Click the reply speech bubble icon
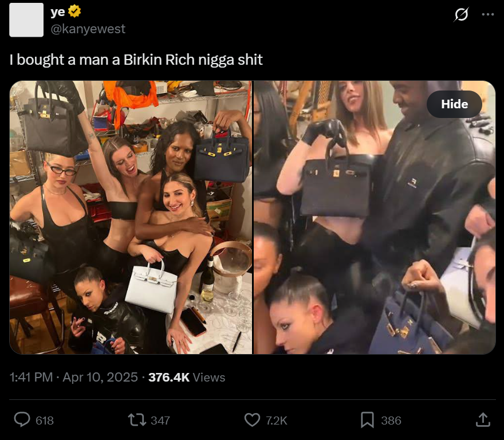504x440 pixels. click(x=22, y=420)
